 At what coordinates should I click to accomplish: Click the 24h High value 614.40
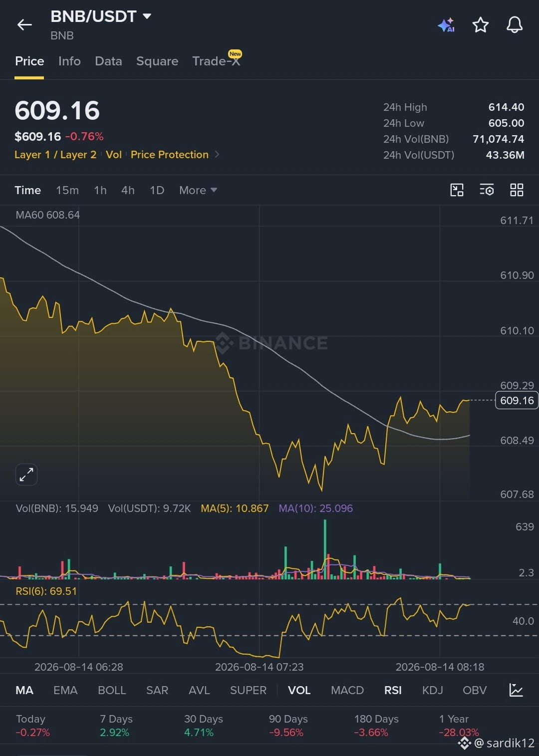[506, 107]
